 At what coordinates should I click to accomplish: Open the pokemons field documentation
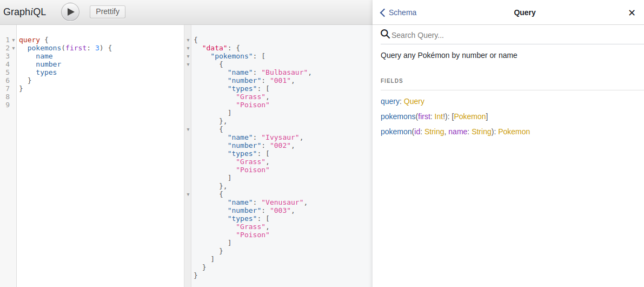tap(398, 117)
